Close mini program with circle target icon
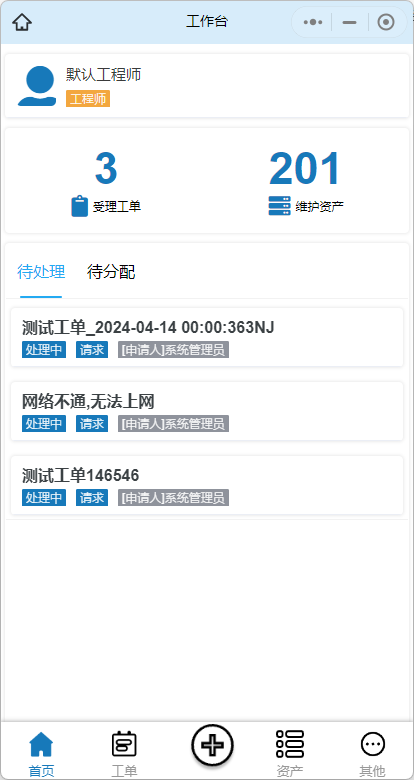This screenshot has width=414, height=780. click(386, 22)
